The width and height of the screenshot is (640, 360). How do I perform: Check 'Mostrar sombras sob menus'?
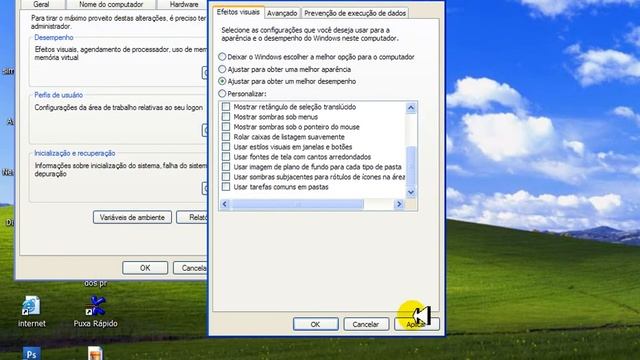[x=226, y=117]
